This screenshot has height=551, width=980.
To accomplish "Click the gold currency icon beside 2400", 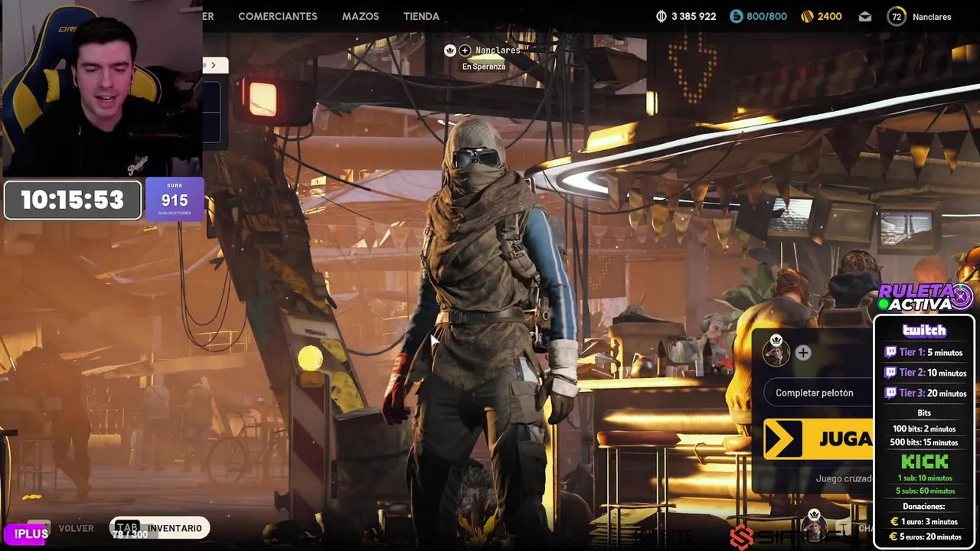I will click(x=807, y=16).
